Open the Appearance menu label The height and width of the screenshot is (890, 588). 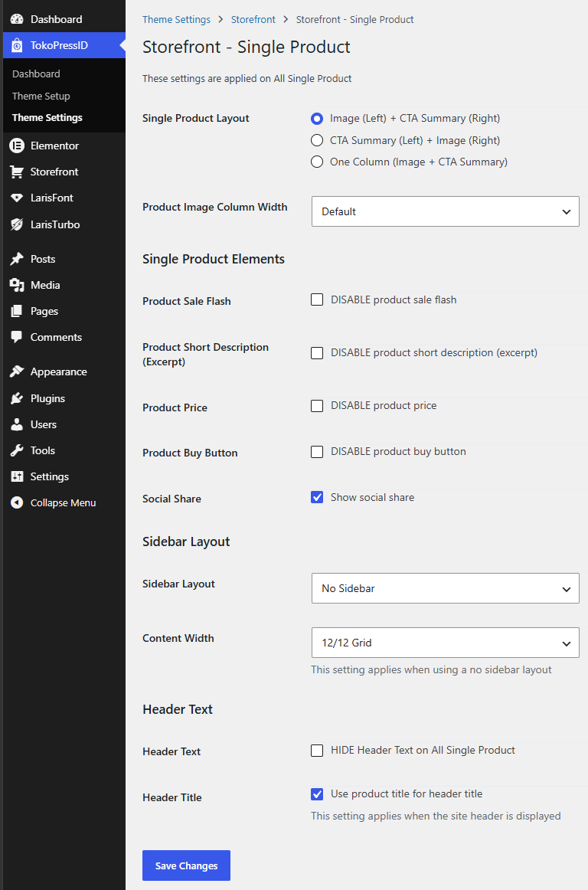[58, 371]
